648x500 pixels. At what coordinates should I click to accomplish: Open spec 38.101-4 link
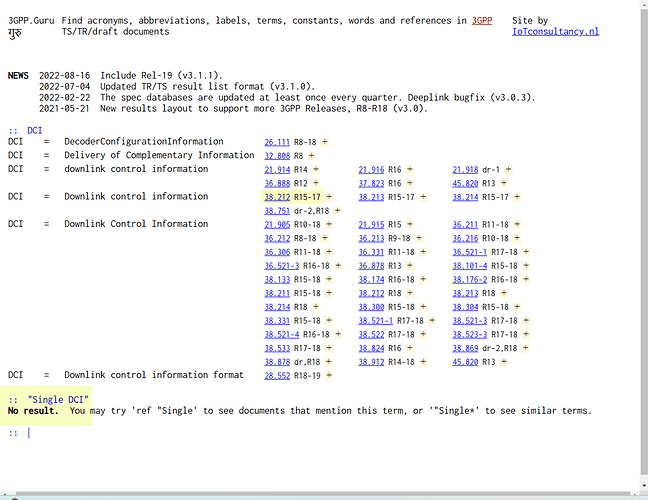(469, 266)
